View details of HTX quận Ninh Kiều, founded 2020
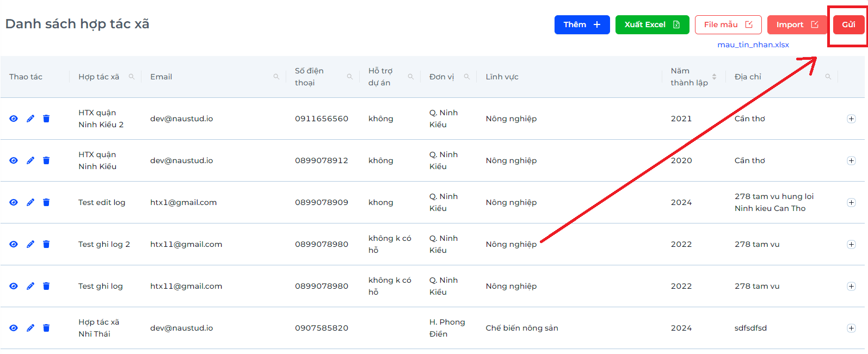 (14, 160)
